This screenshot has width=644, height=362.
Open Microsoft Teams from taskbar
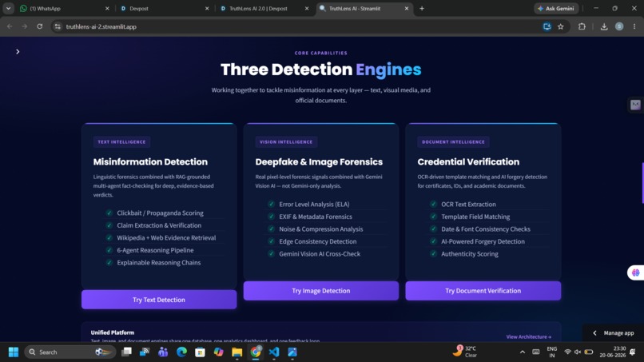point(163,352)
